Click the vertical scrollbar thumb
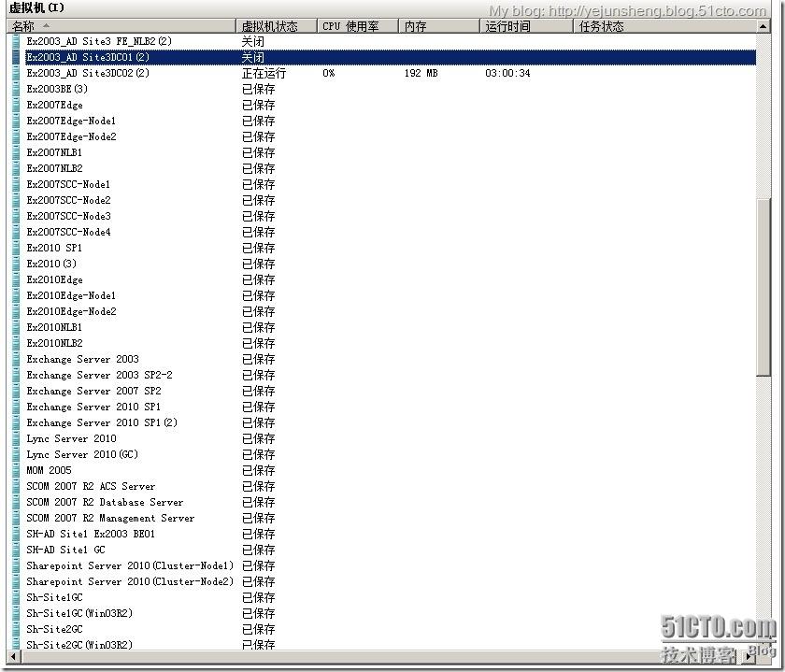 [x=763, y=286]
